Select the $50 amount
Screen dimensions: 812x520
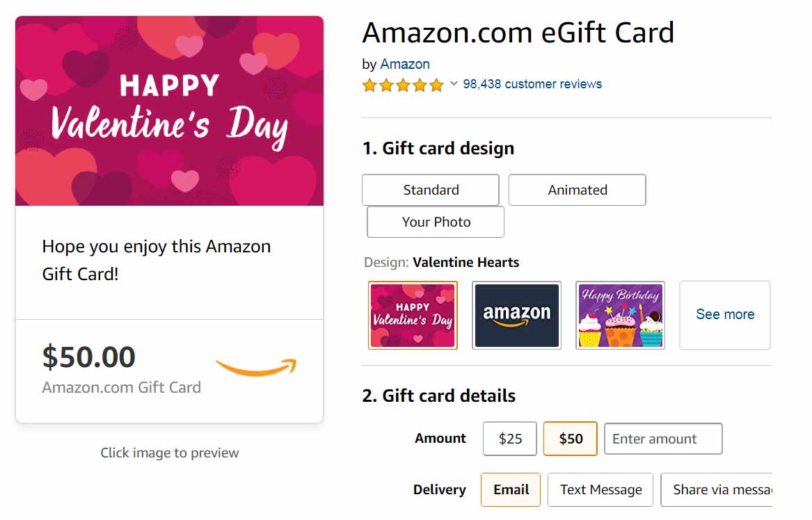(x=570, y=438)
